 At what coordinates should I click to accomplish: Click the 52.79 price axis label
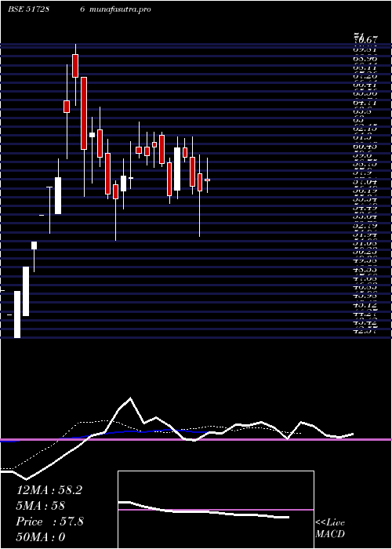(x=365, y=227)
